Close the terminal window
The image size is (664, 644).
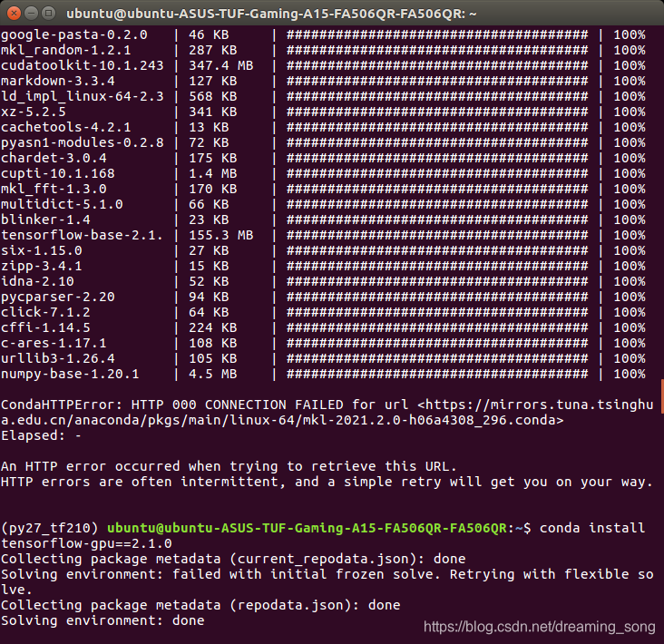14,13
